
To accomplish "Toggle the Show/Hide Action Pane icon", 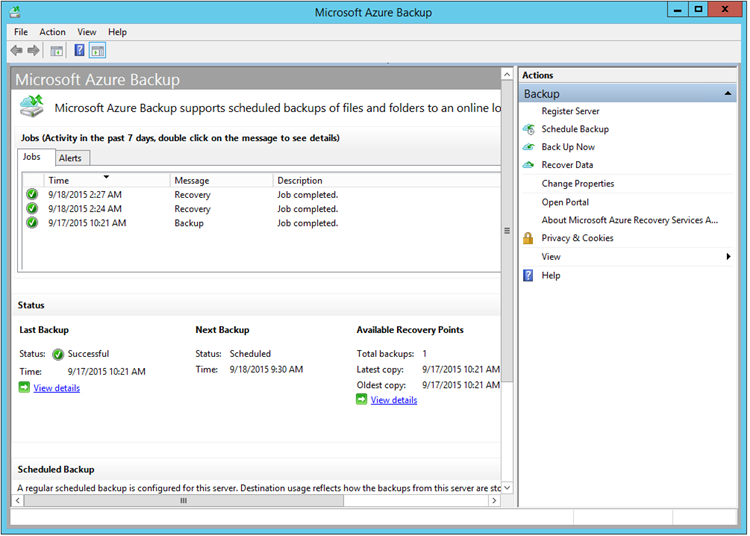I will click(98, 50).
